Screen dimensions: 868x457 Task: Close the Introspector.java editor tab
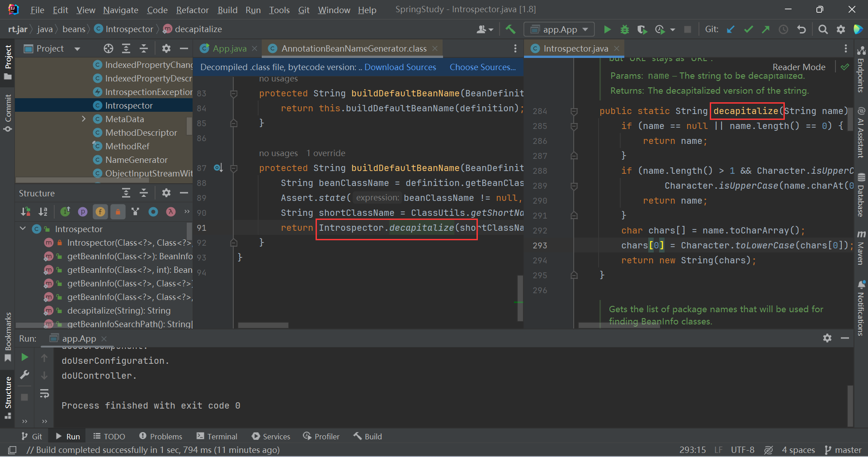(616, 48)
